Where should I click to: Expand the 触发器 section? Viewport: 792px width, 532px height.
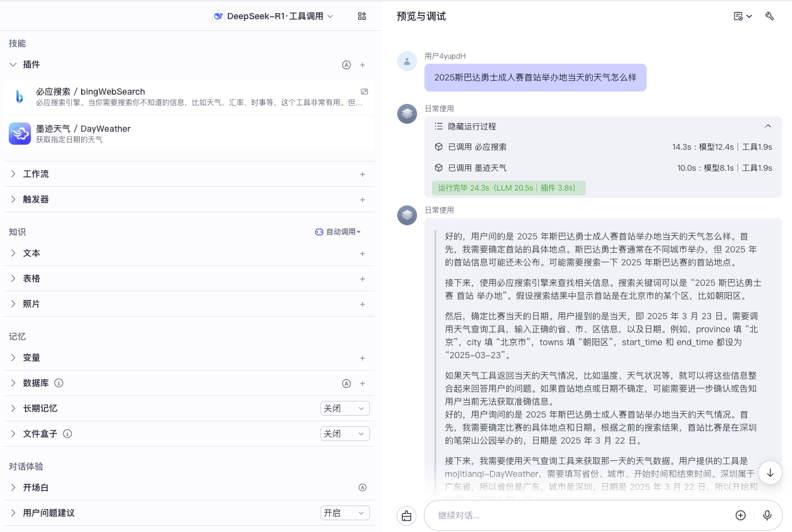[14, 200]
